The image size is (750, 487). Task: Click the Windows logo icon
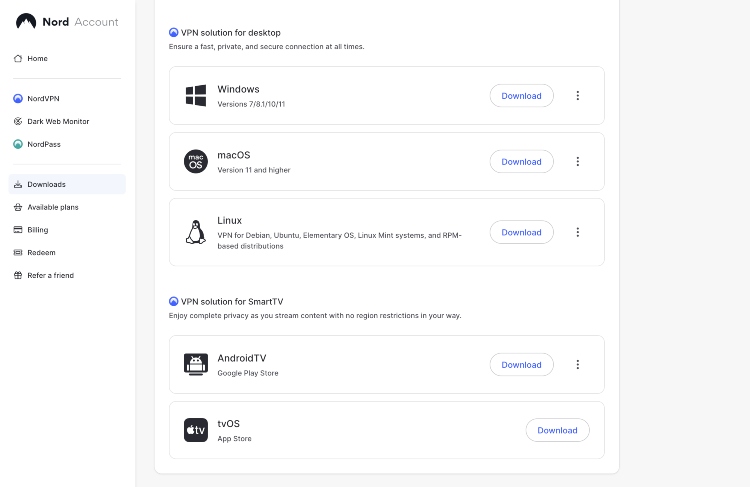tap(196, 96)
